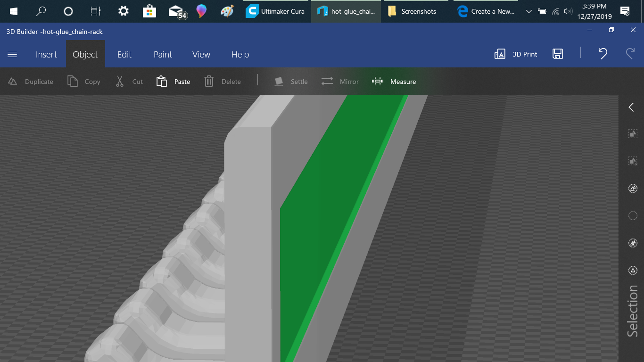644x362 pixels.
Task: Launch the Paint palette app on the taskbar
Action: [x=227, y=11]
